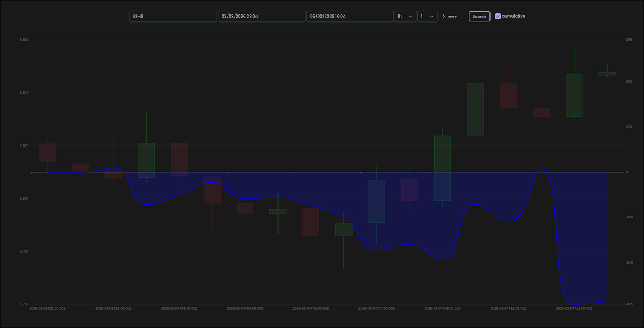This screenshot has height=328, width=644.
Task: Click x-axis label 2026-03-04T01:00:00Z
Action: point(179,309)
